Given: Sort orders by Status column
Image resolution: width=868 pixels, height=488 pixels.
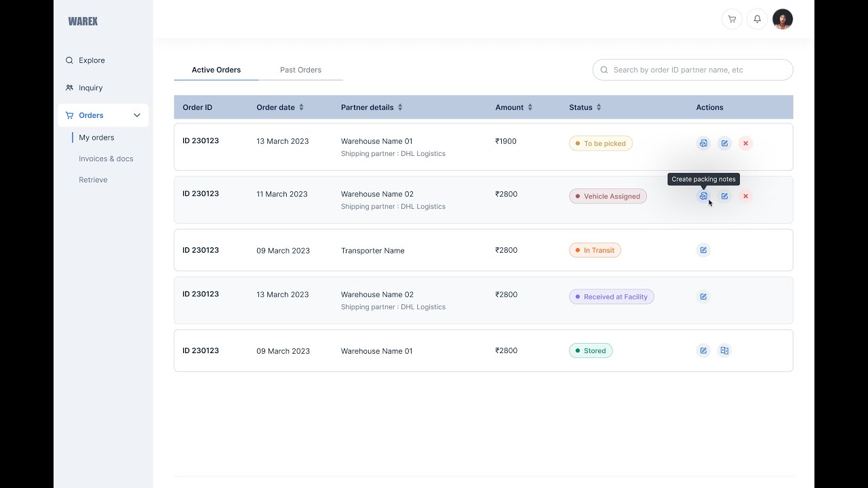Looking at the screenshot, I should click(599, 108).
